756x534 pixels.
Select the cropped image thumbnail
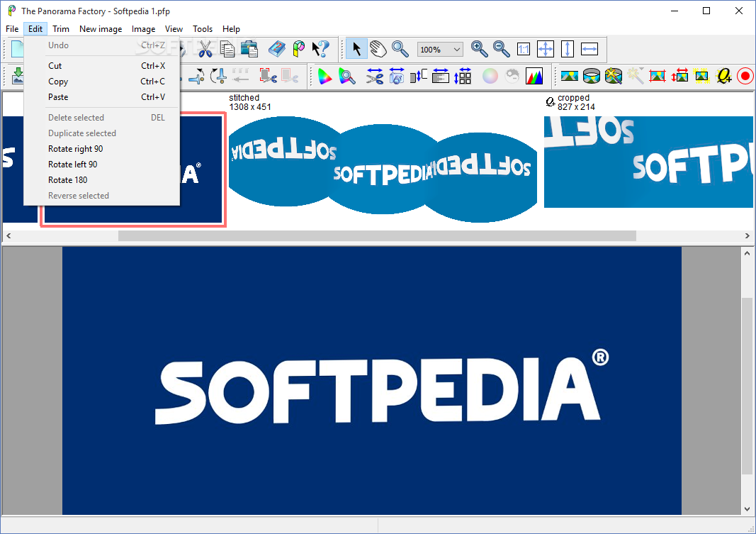648,162
